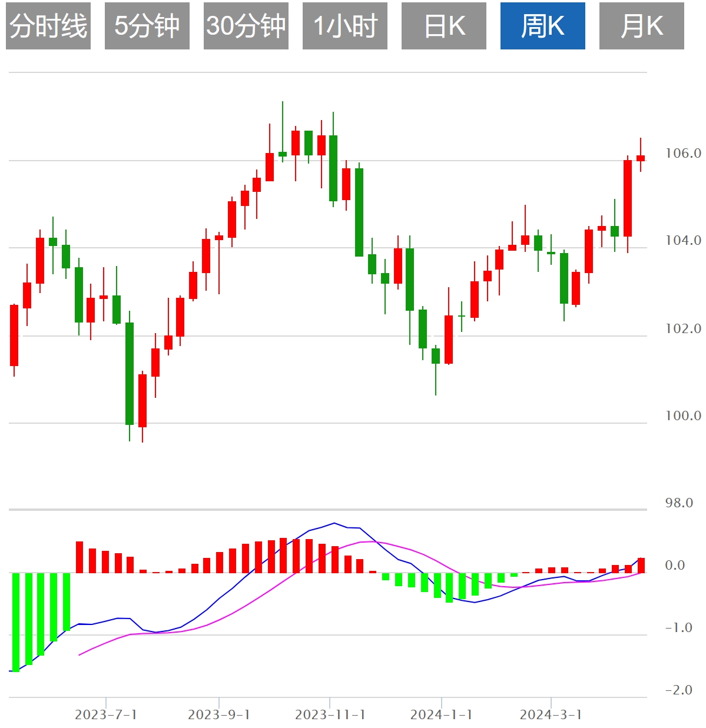Pick the 2024-3-1 date marker
This screenshot has height=728, width=706.
[551, 714]
